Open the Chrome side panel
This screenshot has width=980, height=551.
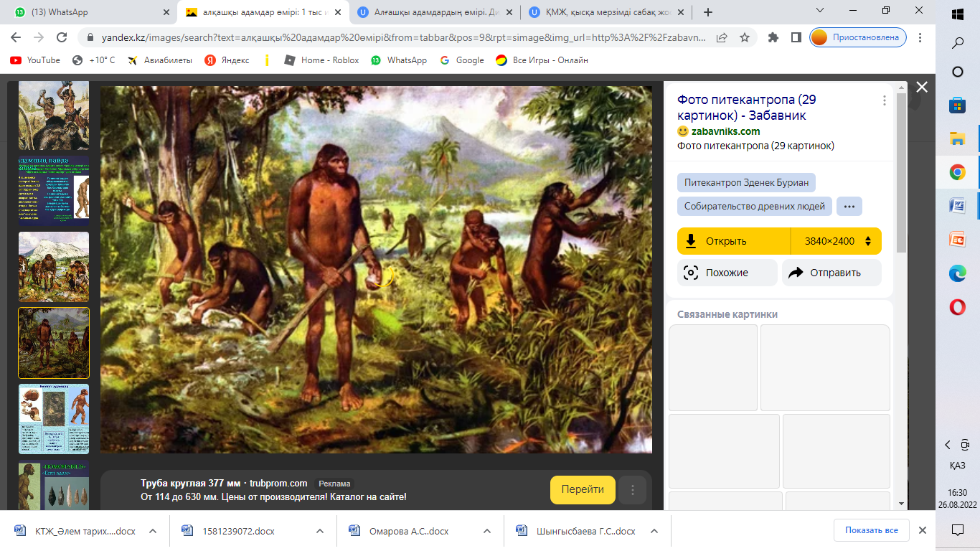(796, 37)
